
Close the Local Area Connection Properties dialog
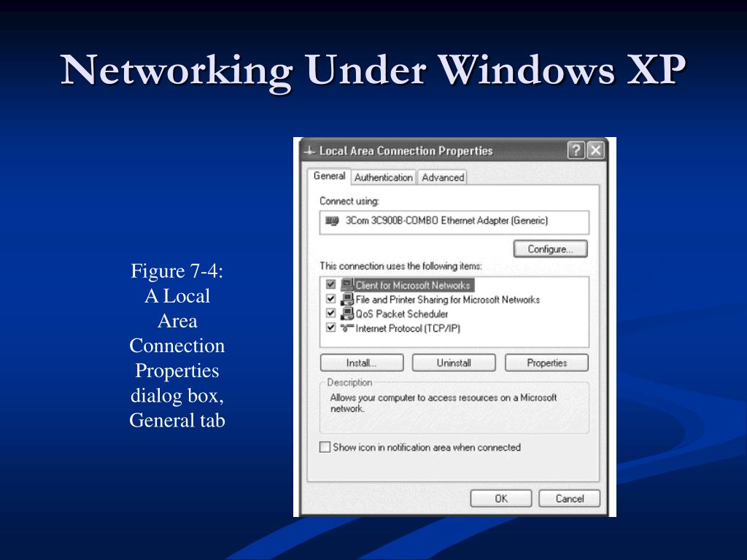[595, 150]
